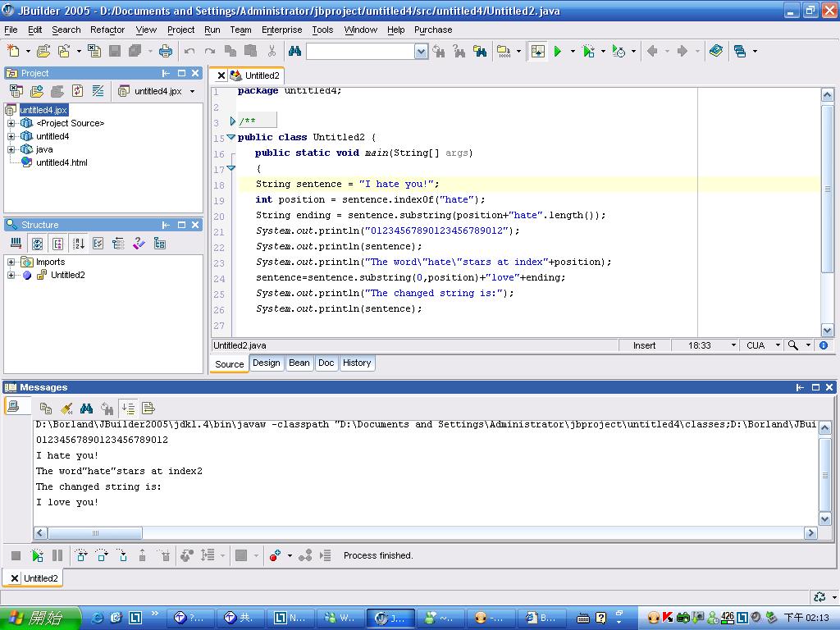Viewport: 840px width, 630px height.
Task: Select untitled4.html in project tree
Action: pyautogui.click(x=62, y=163)
